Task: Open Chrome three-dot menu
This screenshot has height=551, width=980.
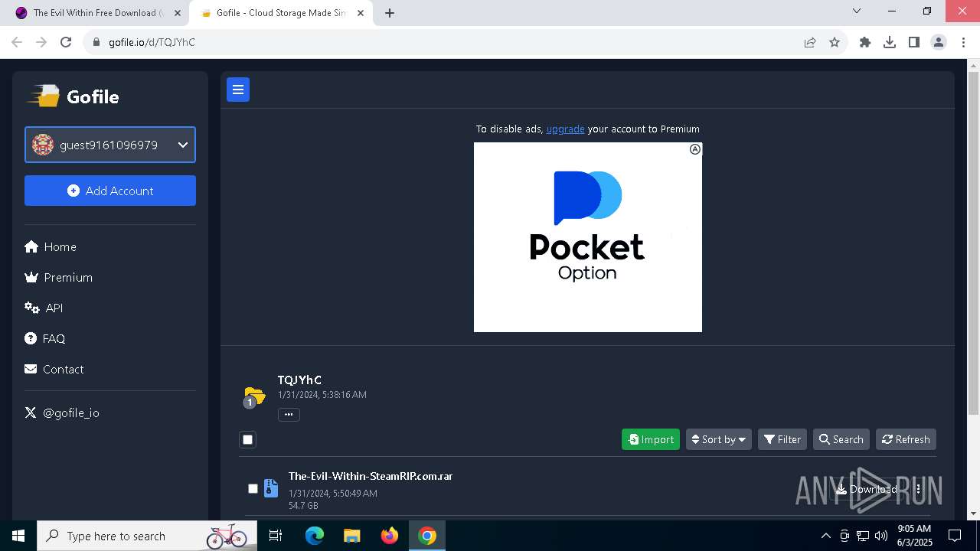Action: coord(963,42)
